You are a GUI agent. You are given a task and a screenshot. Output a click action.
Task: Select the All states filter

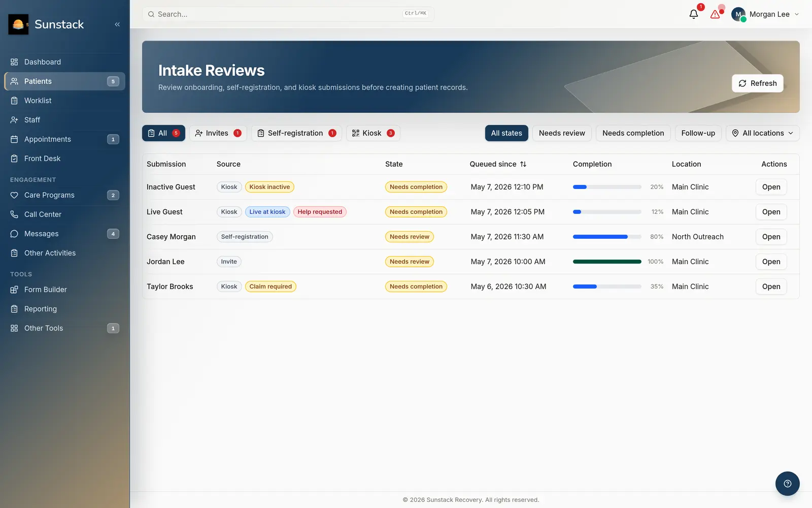pos(506,133)
